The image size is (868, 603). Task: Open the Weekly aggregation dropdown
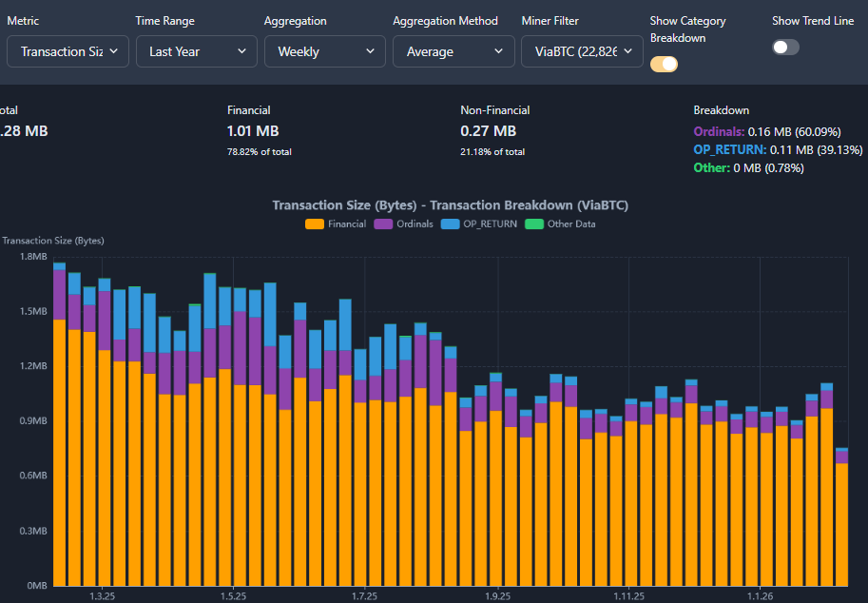point(325,51)
